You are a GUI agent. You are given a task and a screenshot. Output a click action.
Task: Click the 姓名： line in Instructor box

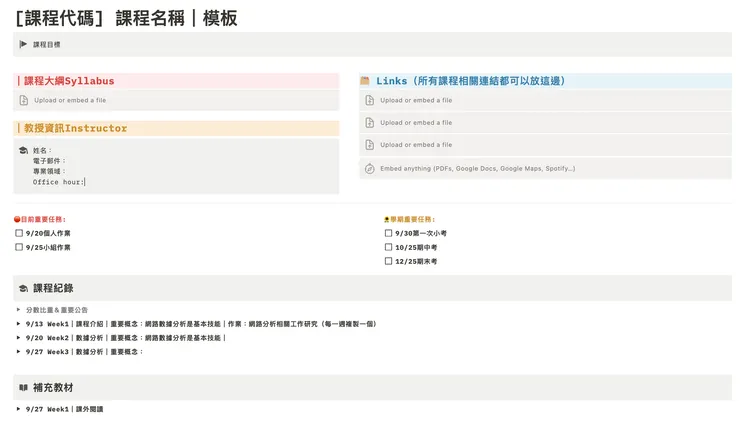pyautogui.click(x=43, y=151)
